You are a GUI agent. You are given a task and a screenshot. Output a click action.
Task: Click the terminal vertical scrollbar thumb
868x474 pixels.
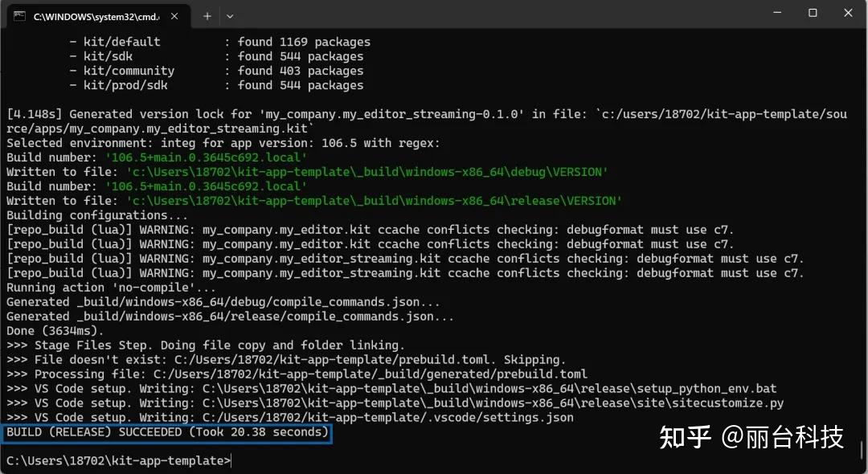862,448
